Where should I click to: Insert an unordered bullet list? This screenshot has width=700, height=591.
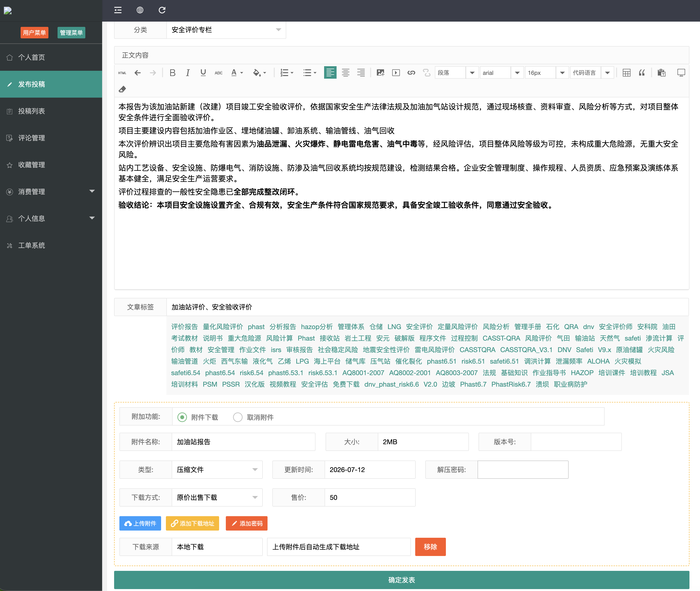310,73
